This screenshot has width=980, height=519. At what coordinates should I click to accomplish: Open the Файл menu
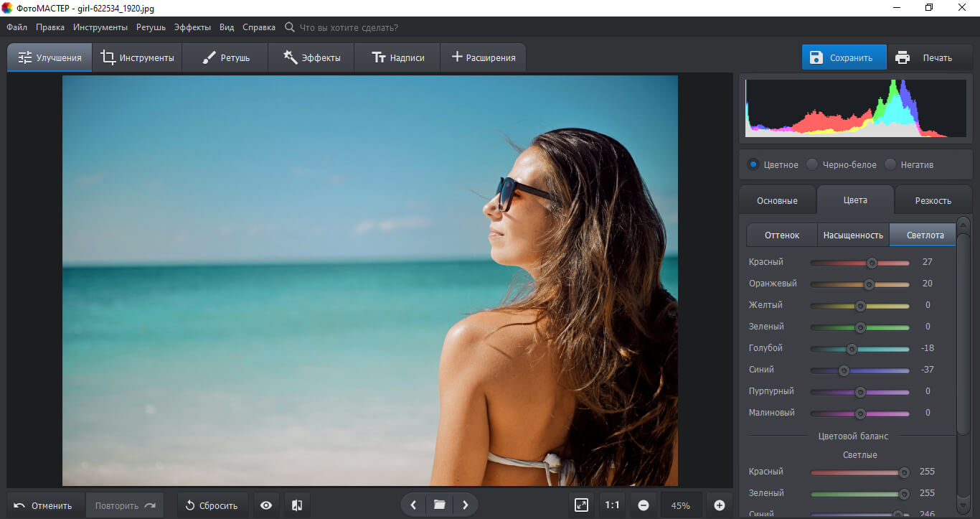17,27
